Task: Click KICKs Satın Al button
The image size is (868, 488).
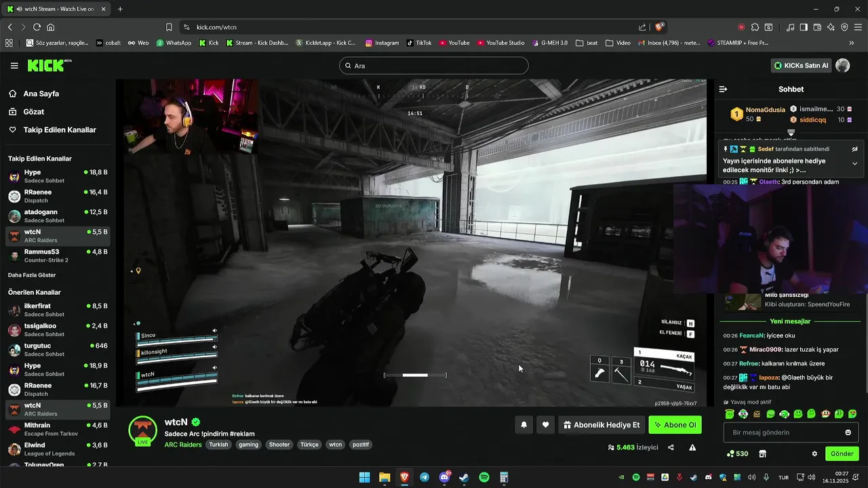Action: coord(802,66)
